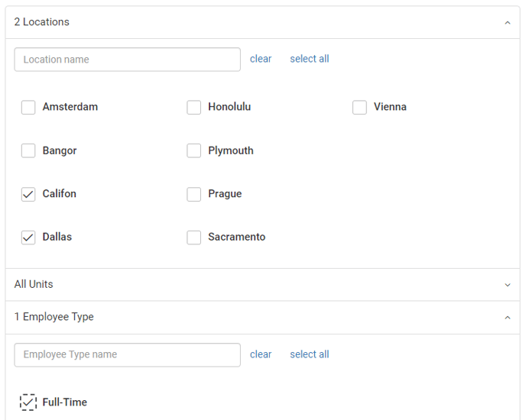Uncheck the Califon checkbox

28,195
